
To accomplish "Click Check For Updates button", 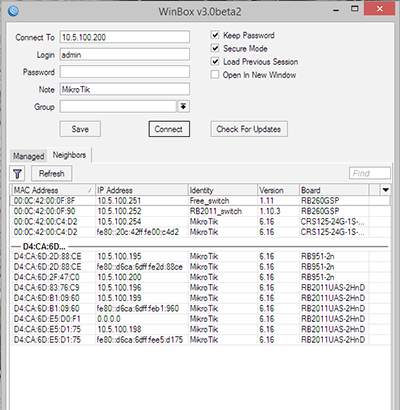I will tap(249, 129).
